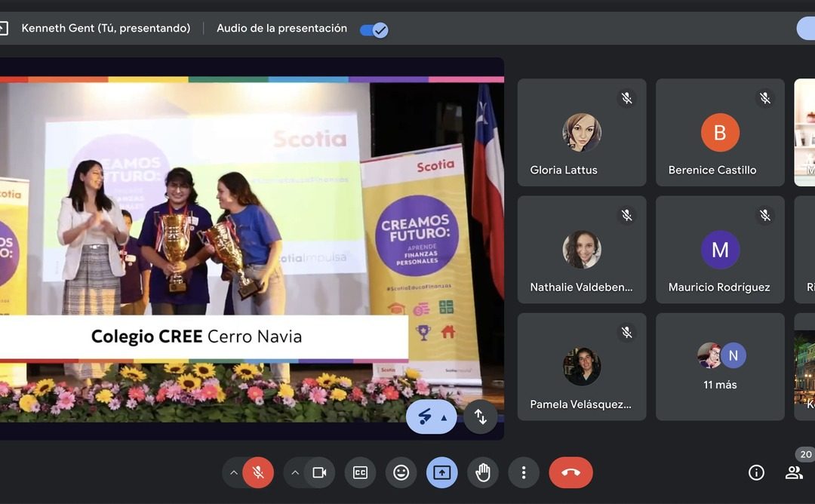
Task: Click the participant count badge '20'
Action: [x=805, y=454]
